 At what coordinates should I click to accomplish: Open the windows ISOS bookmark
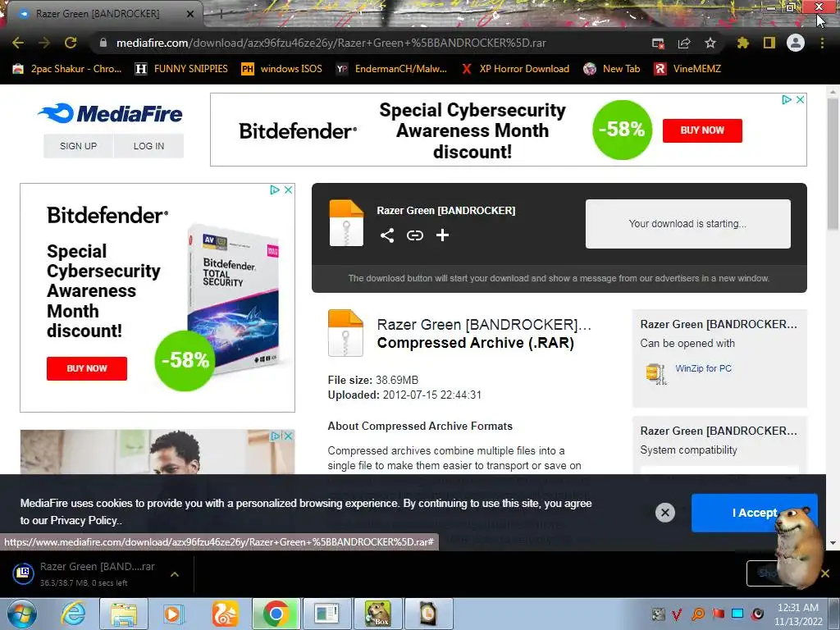click(x=282, y=69)
